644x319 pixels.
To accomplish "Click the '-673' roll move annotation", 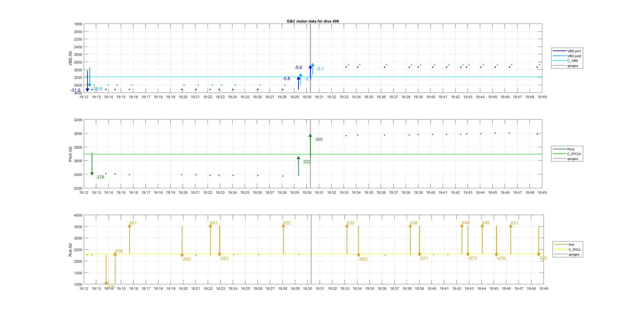I will (x=472, y=259).
